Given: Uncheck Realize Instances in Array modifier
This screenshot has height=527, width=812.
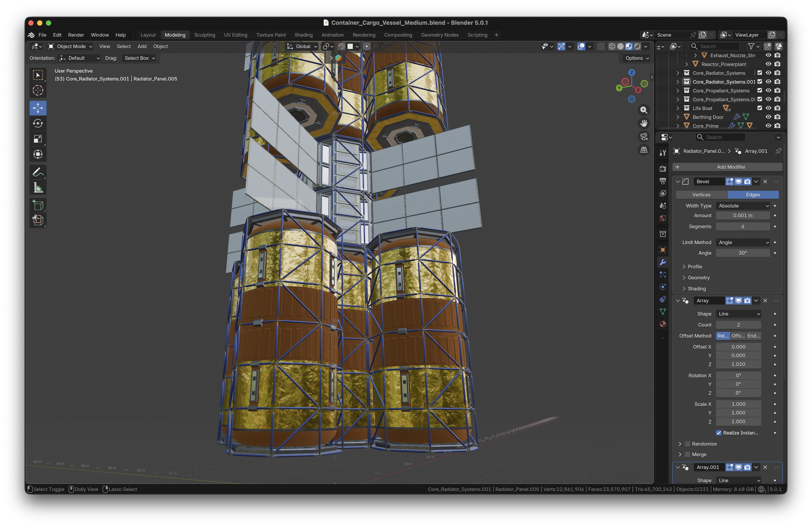Looking at the screenshot, I should click(x=718, y=433).
